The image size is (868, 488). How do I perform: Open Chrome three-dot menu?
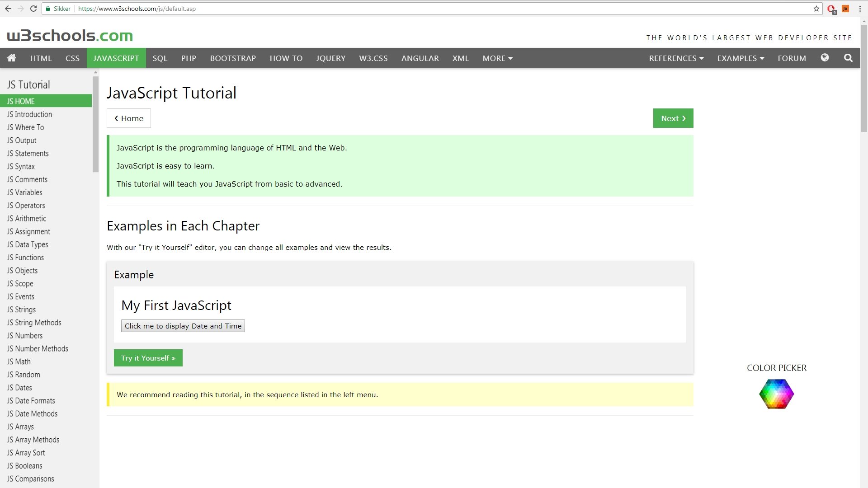tap(860, 9)
